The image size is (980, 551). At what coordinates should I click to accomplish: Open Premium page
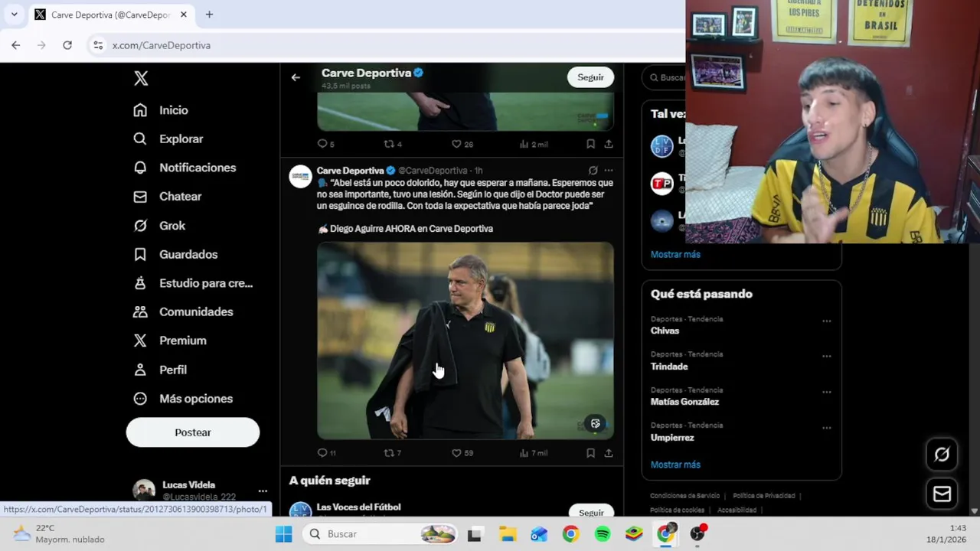(170, 341)
